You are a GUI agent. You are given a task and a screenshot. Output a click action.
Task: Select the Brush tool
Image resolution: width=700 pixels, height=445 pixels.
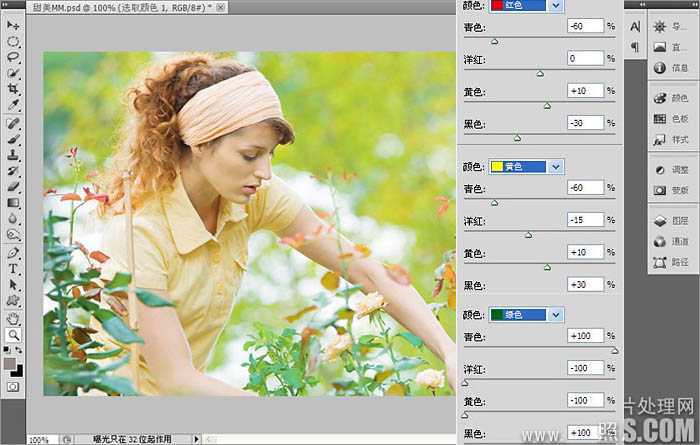[x=13, y=139]
